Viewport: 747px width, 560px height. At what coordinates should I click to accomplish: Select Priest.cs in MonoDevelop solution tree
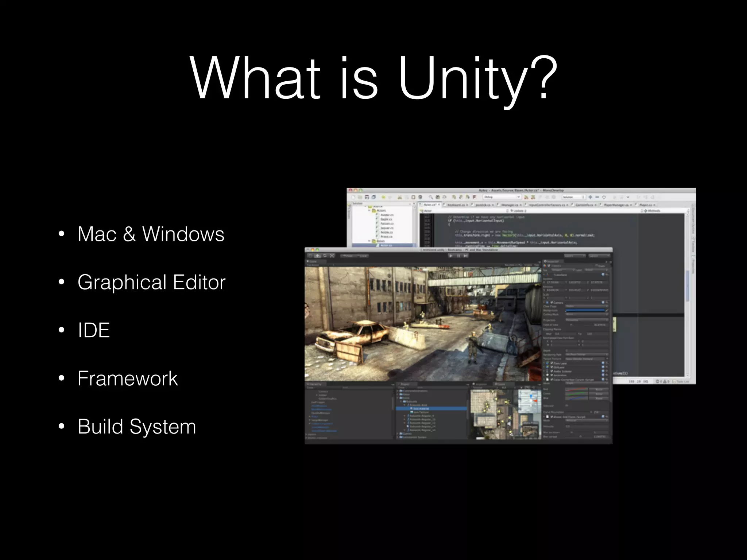point(386,237)
